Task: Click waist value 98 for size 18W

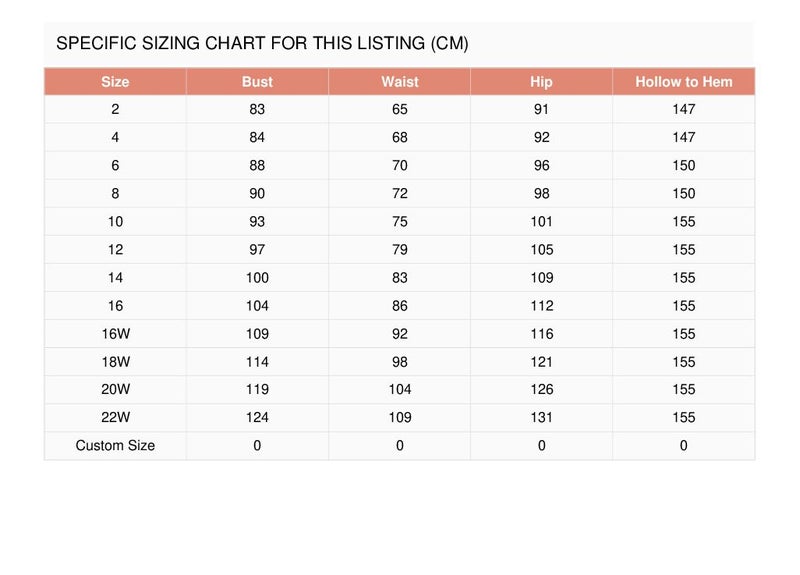Action: pyautogui.click(x=399, y=362)
